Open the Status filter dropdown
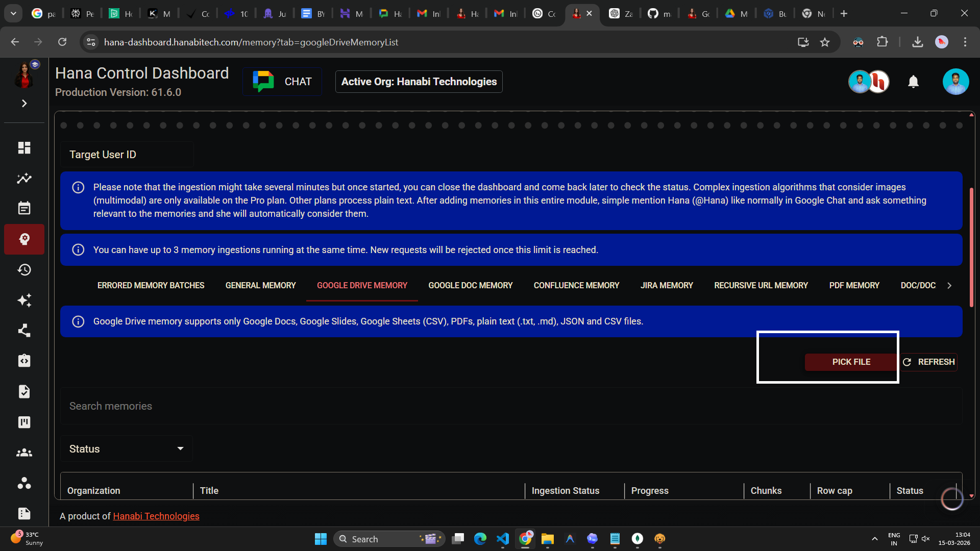Viewport: 980px width, 551px height. [126, 449]
